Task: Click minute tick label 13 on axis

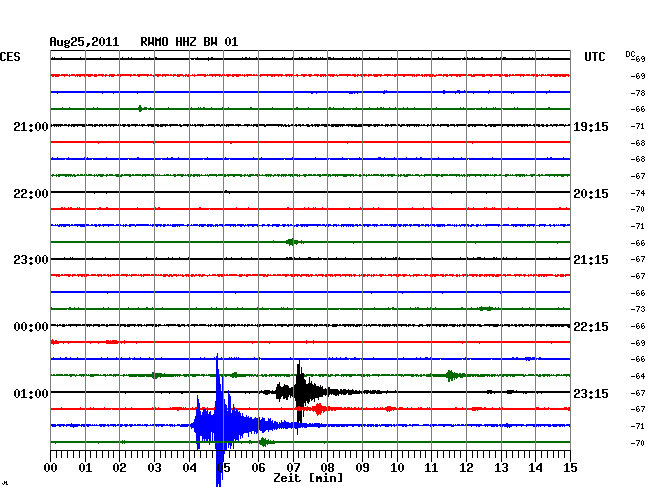Action: coord(501,467)
